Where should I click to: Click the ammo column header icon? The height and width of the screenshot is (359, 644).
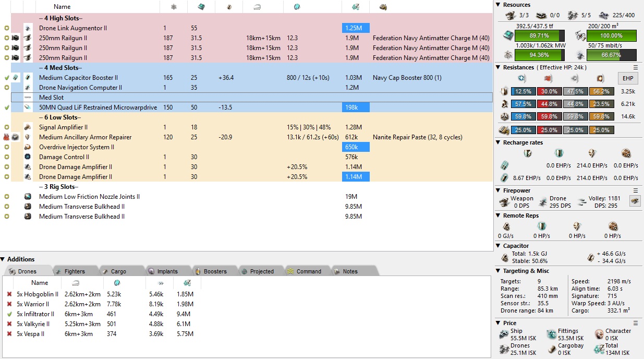click(x=383, y=7)
